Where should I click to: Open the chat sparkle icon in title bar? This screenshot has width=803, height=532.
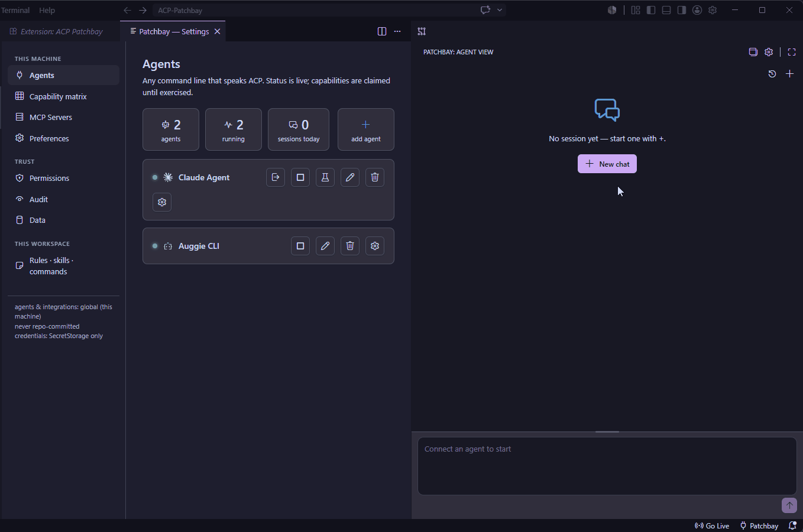(x=485, y=10)
